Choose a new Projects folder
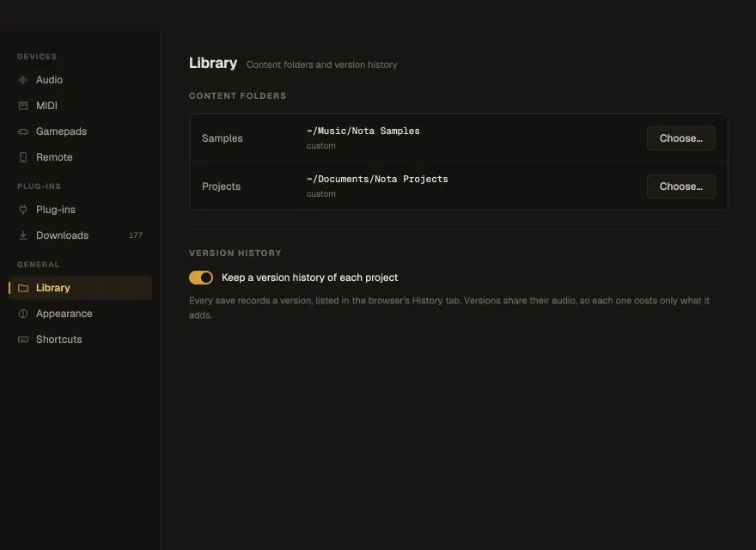Viewport: 756px width, 550px height. tap(680, 186)
